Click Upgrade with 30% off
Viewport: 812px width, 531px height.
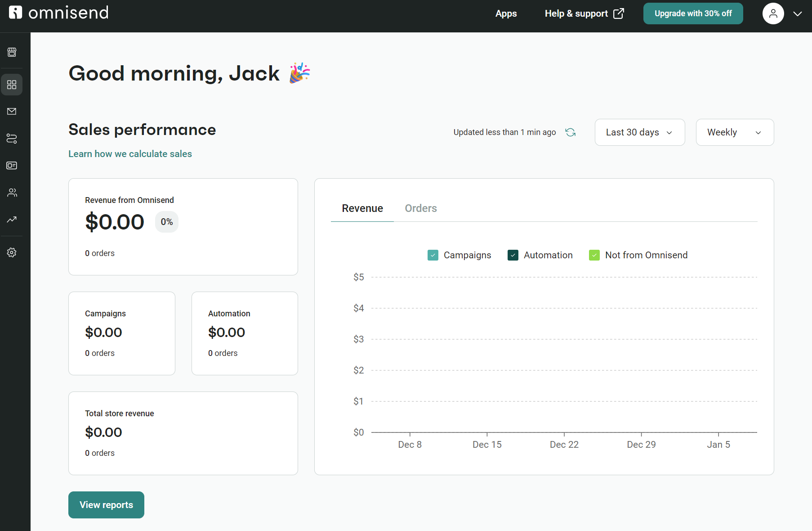pyautogui.click(x=693, y=13)
